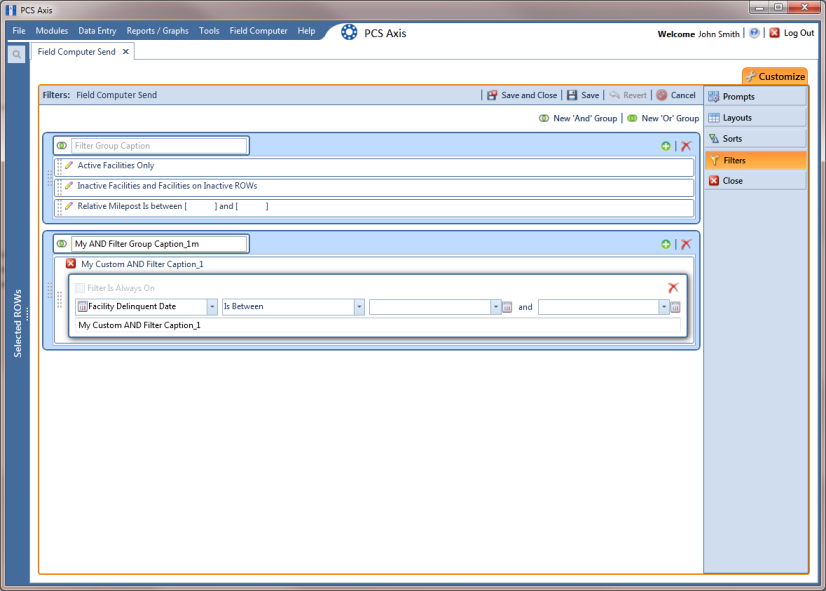Delete the first filter group with red X
Image resolution: width=826 pixels, height=591 pixels.
(685, 146)
